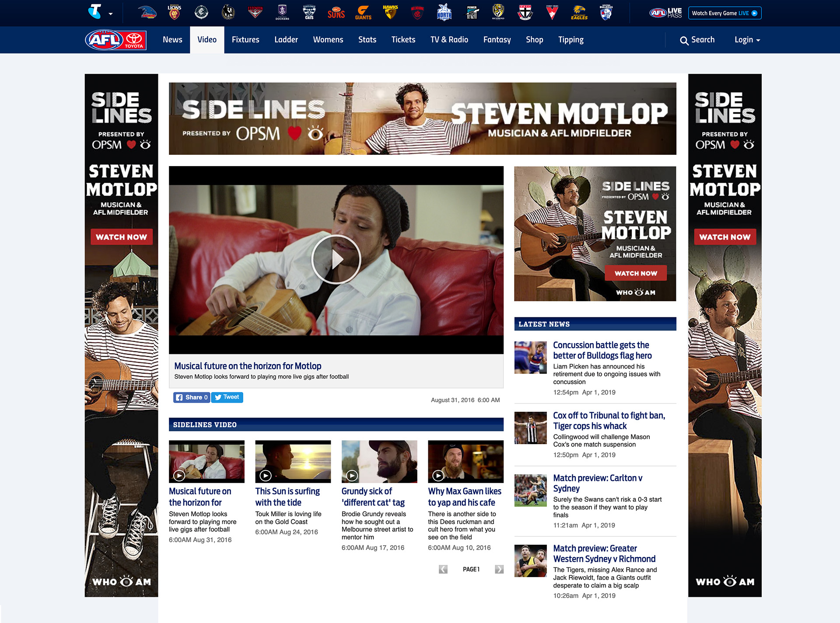Viewport: 840px width, 623px height.
Task: Select the Carlton team logo
Action: 201,12
